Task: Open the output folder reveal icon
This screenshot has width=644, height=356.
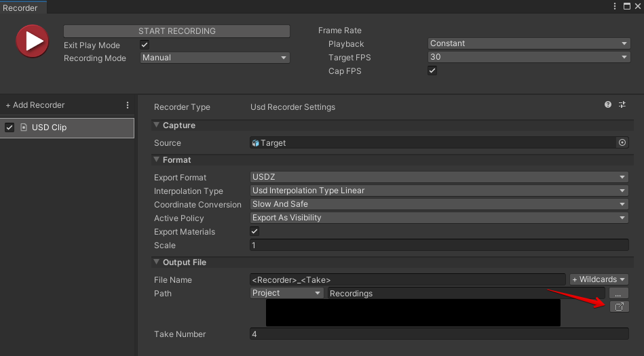Action: tap(620, 306)
